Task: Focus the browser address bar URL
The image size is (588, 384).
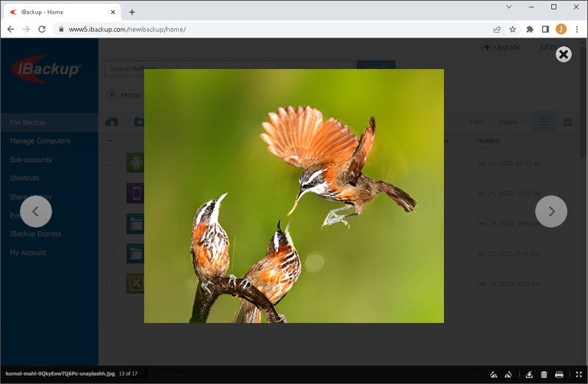Action: [x=127, y=29]
